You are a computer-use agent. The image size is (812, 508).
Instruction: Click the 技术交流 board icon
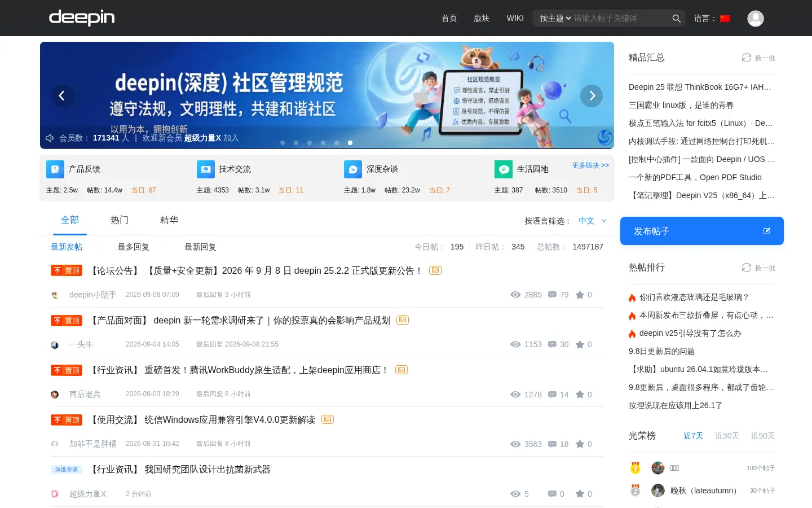coord(206,169)
